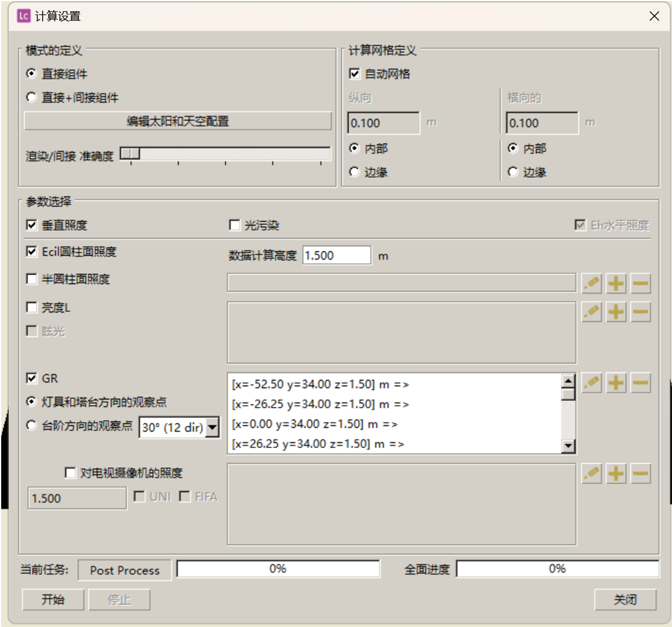Edit GR observer point with pencil icon
Viewport: 672px width, 627px height.
591,383
